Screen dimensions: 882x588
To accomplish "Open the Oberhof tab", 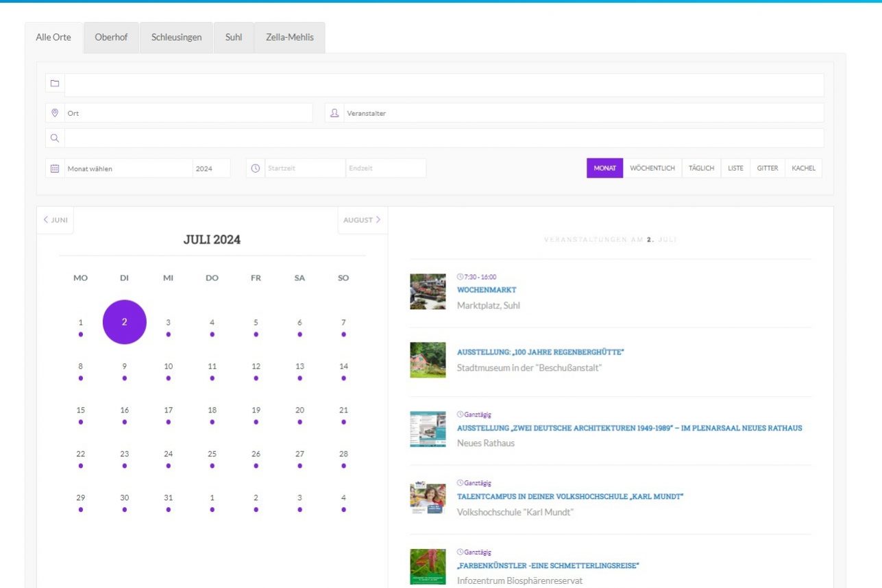I will pos(112,38).
